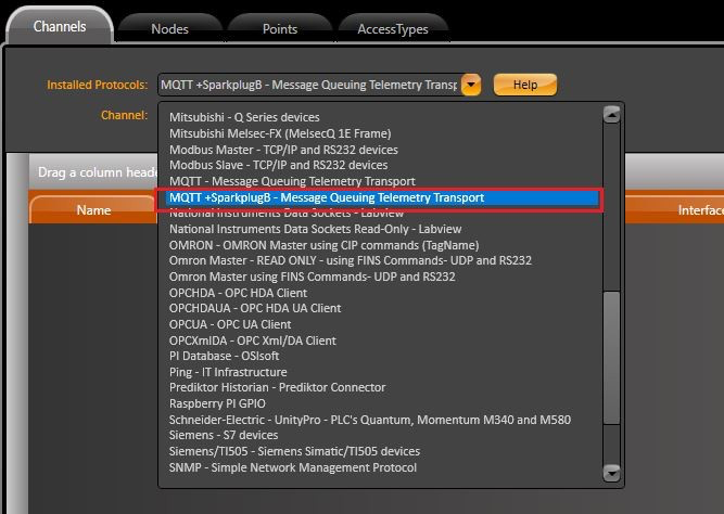Select OPCXmlDA - OPC Xml/DA Client
Screen dimensions: 724x514
(x=253, y=341)
